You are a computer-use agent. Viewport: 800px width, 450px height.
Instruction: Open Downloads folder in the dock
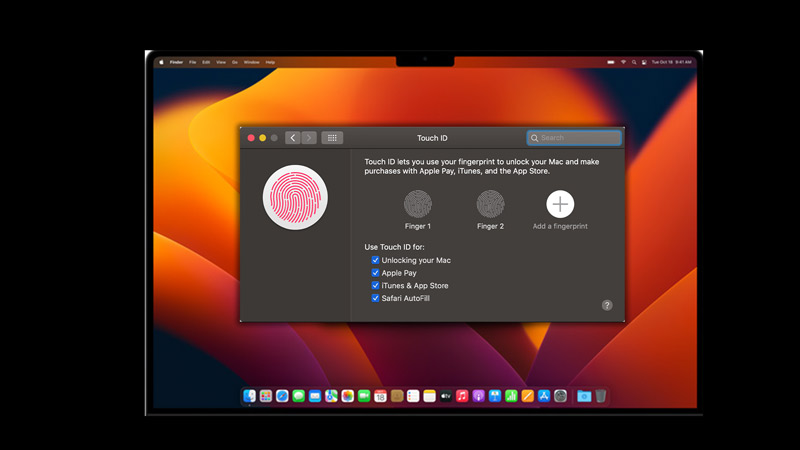tap(584, 396)
